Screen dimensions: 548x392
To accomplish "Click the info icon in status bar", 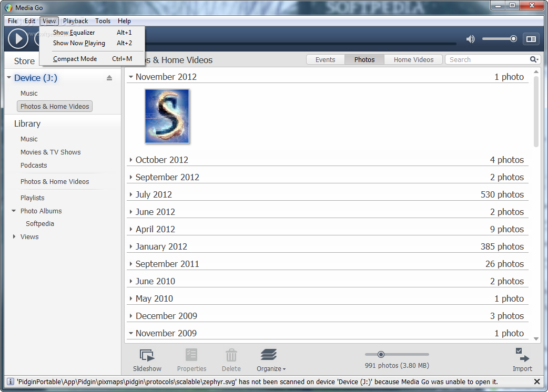I will click(x=11, y=381).
